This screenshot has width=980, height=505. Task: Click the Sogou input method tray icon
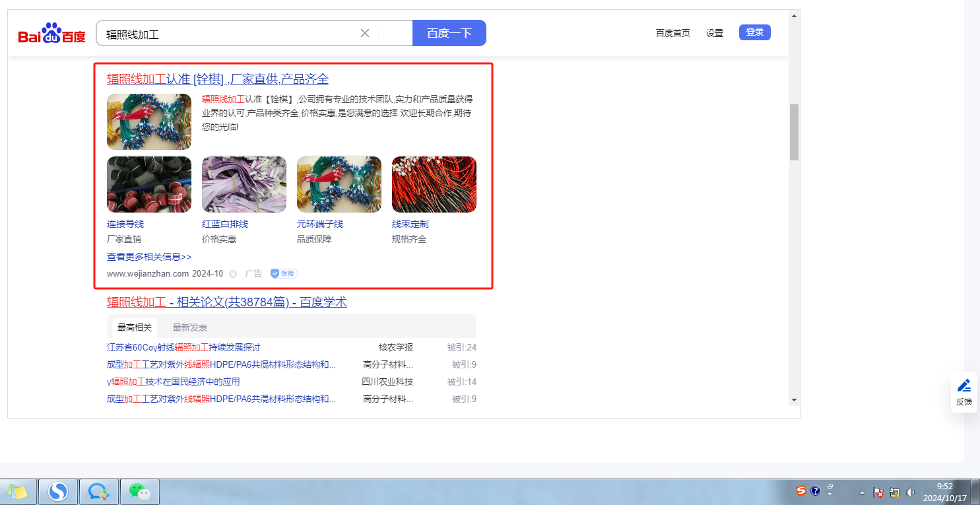pyautogui.click(x=801, y=491)
